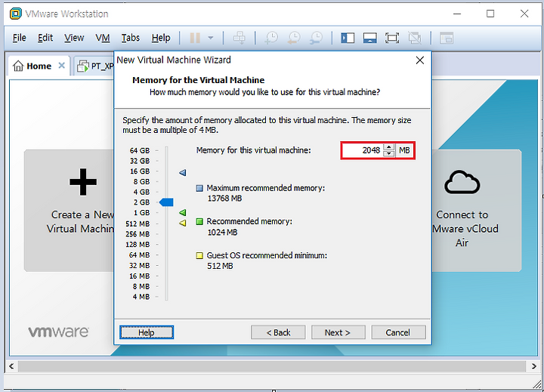The height and width of the screenshot is (392, 544).
Task: Open the File menu
Action: [19, 38]
